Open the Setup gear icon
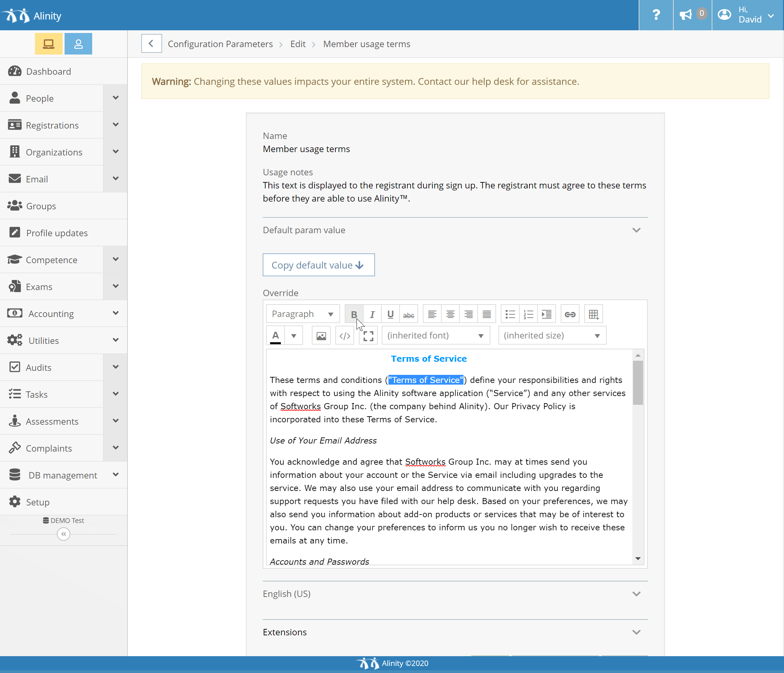784x673 pixels. (x=15, y=501)
